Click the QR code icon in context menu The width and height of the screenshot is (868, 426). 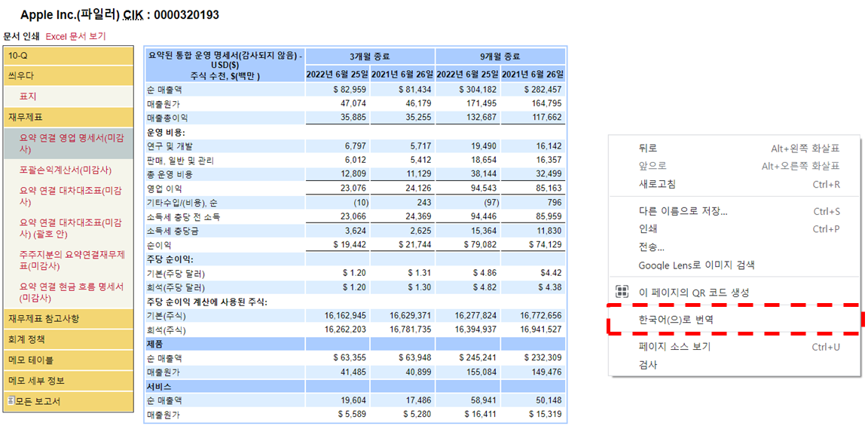coord(622,292)
